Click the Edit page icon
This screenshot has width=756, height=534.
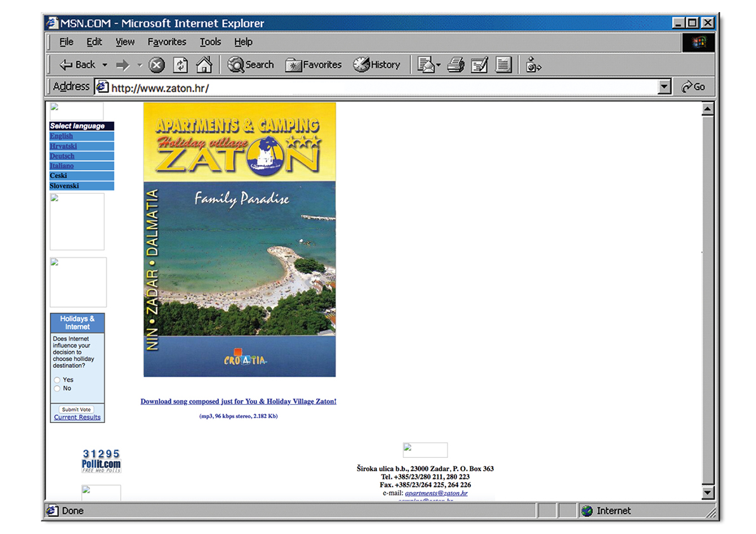pyautogui.click(x=479, y=65)
